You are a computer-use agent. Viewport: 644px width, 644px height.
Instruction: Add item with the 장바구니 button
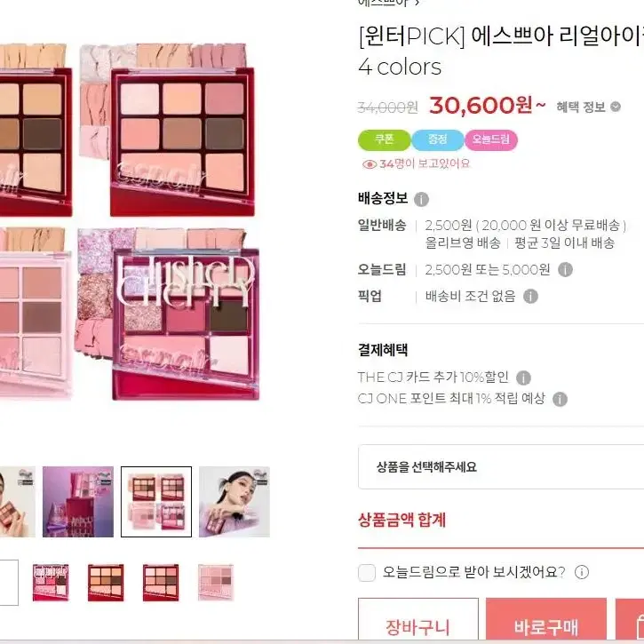click(418, 620)
